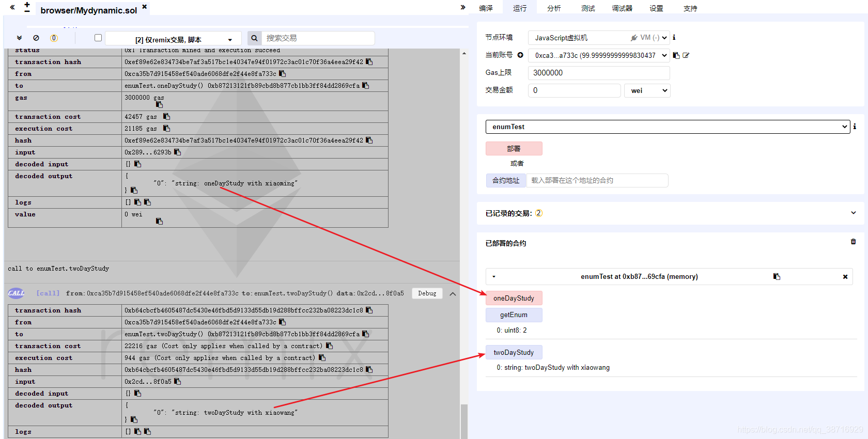Close the browser/Mydynamic.sol tab
Image resolution: width=868 pixels, height=439 pixels.
145,7
